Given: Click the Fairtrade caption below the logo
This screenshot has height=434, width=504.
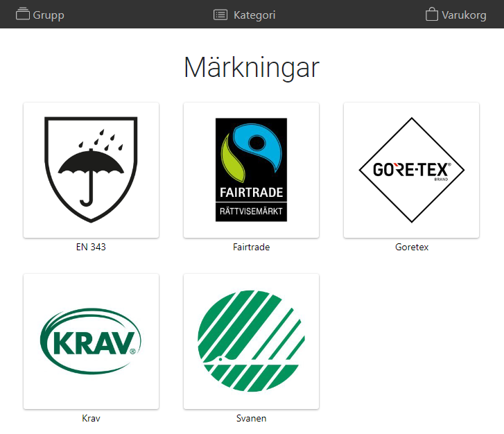Looking at the screenshot, I should click(251, 247).
